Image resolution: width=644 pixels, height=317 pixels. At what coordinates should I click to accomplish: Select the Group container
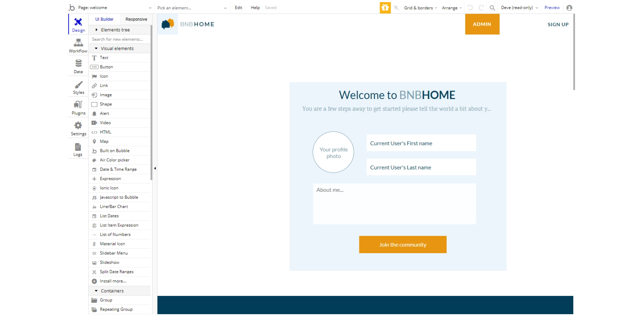tap(120, 300)
